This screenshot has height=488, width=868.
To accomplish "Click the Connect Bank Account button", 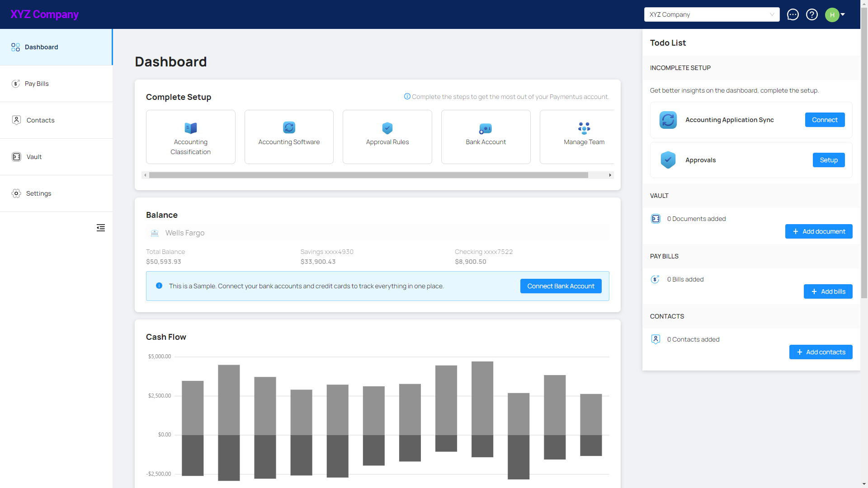I will click(x=561, y=286).
